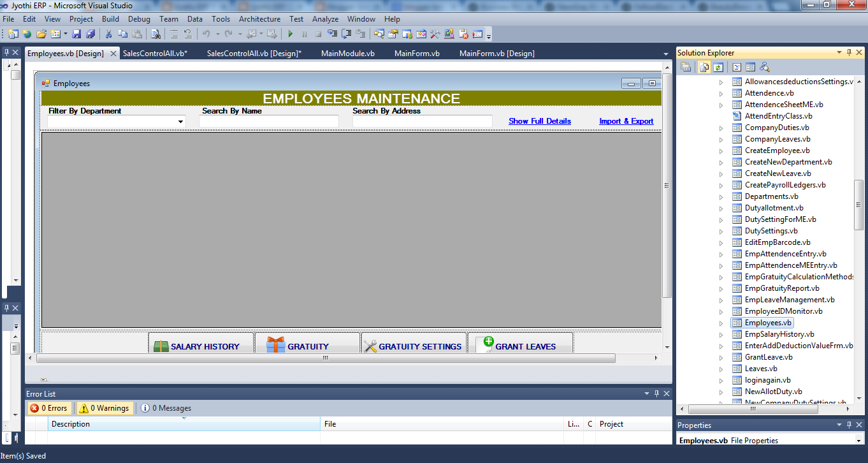Toggle the 0 Warnings filter in Error List
This screenshot has width=868, height=463.
[x=105, y=408]
